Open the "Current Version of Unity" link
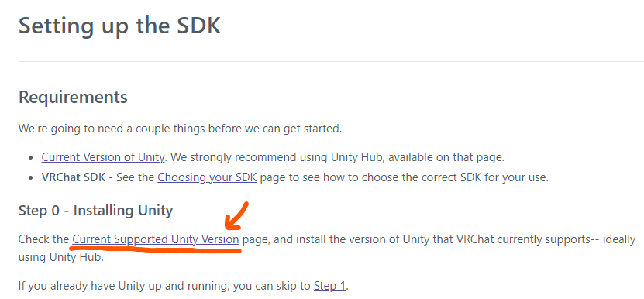This screenshot has height=299, width=644. 102,157
